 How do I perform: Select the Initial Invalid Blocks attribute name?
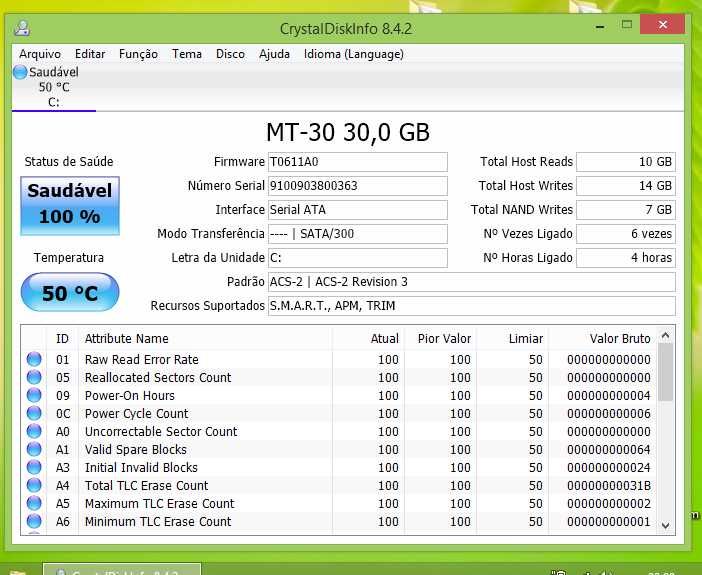pos(141,468)
